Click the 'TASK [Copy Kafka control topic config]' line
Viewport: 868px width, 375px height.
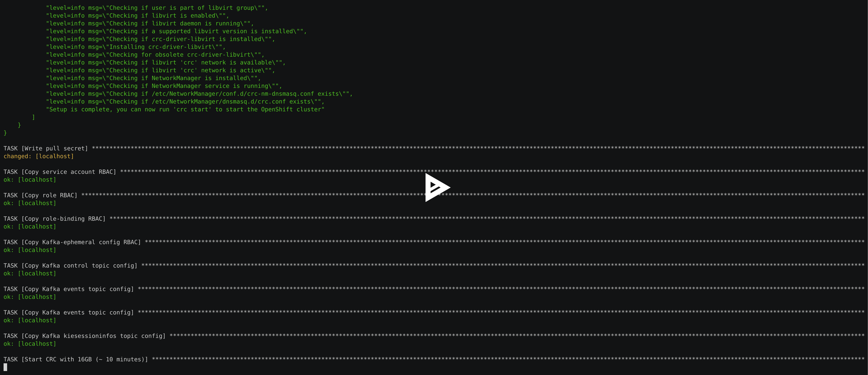(434, 266)
